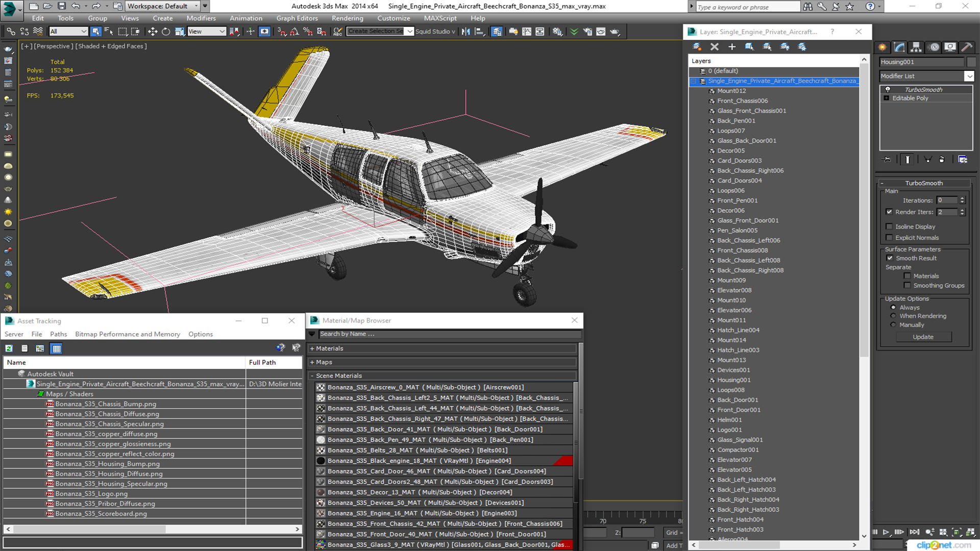Open Bitmap Performance and Memory menu

pyautogui.click(x=128, y=334)
